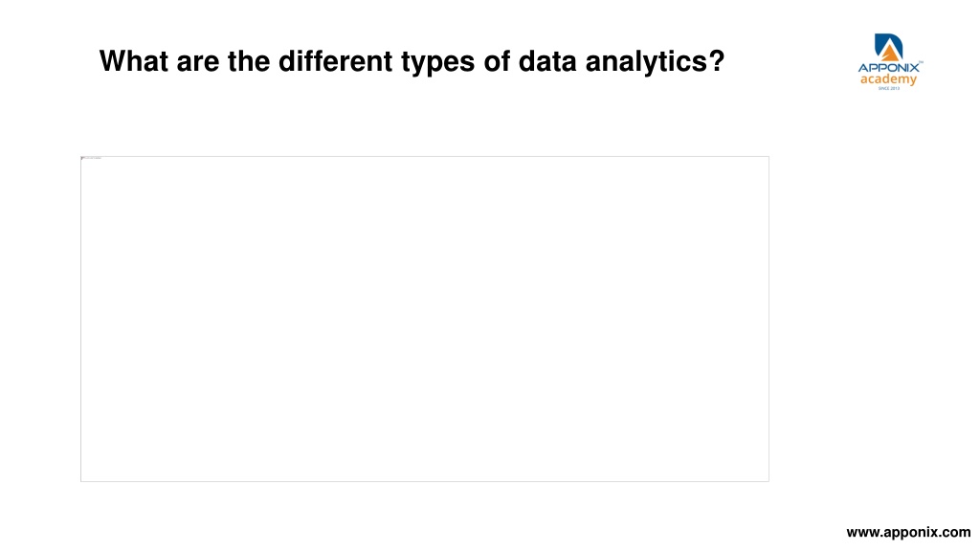Click the word 'data' in the heading
Image resolution: width=980 pixels, height=551 pixels.
(x=547, y=61)
